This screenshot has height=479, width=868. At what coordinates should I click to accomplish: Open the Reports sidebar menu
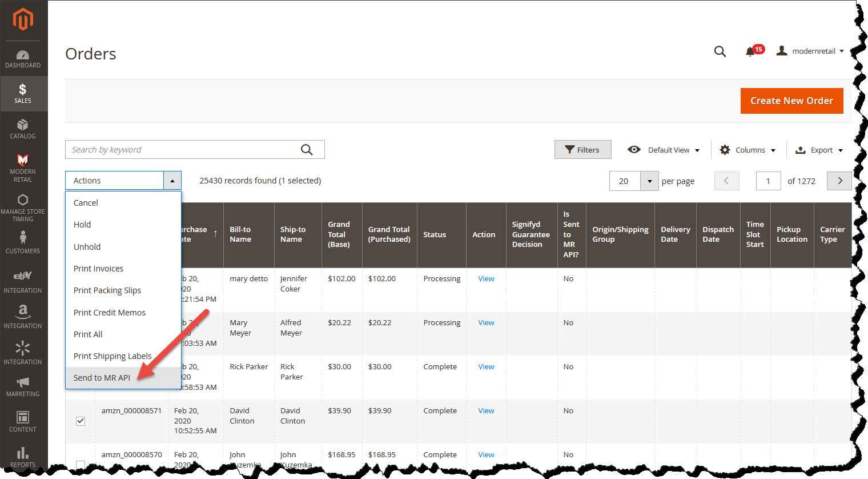point(23,457)
